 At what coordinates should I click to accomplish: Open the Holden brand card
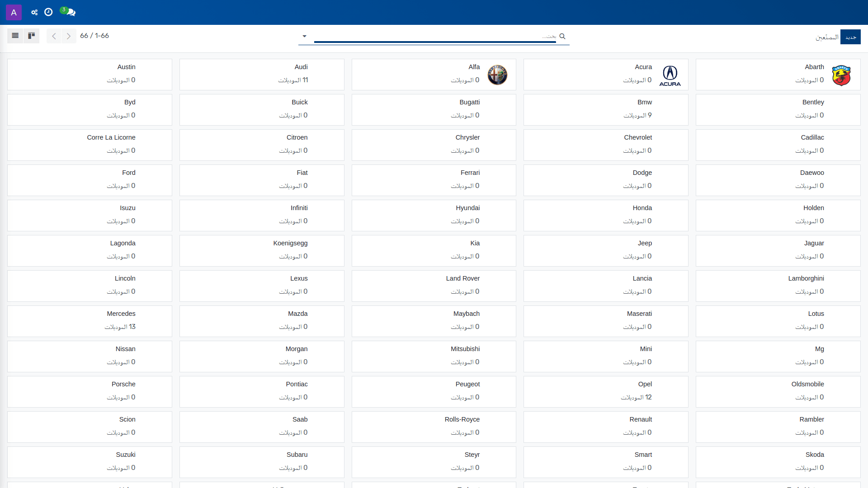pyautogui.click(x=778, y=216)
